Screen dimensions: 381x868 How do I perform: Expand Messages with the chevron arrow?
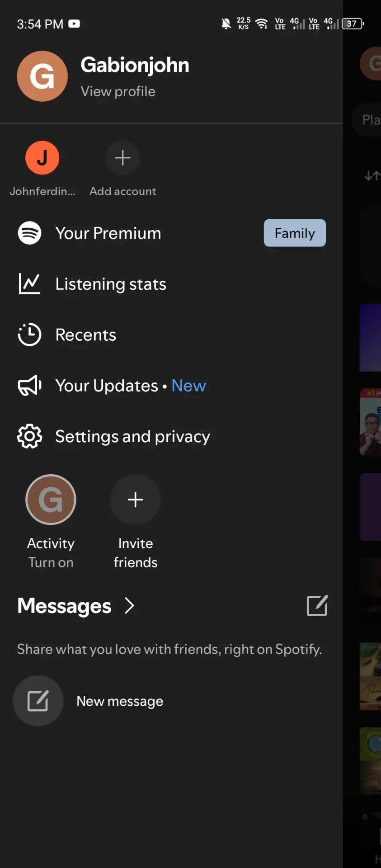click(130, 606)
